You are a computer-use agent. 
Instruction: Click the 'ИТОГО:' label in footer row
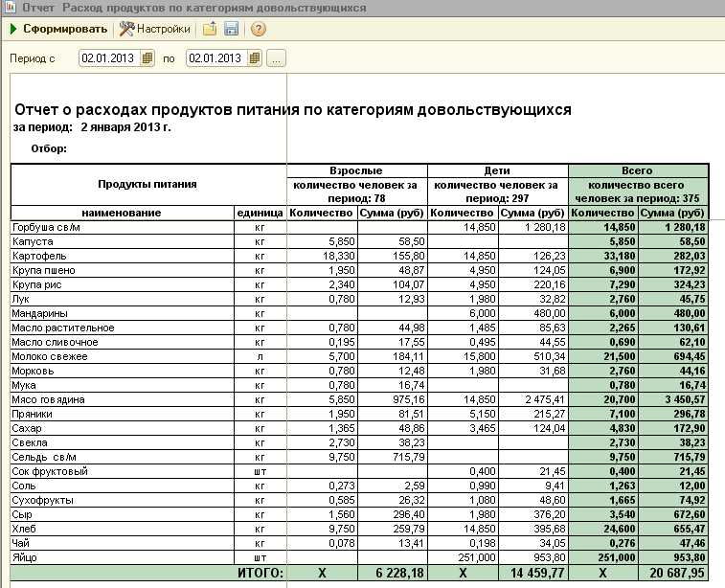259,573
